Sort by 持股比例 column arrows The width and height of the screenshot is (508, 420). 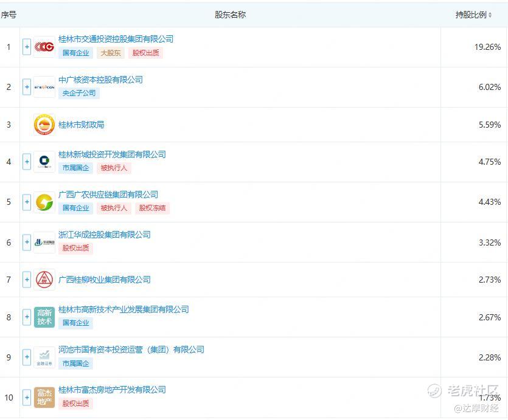(x=490, y=15)
